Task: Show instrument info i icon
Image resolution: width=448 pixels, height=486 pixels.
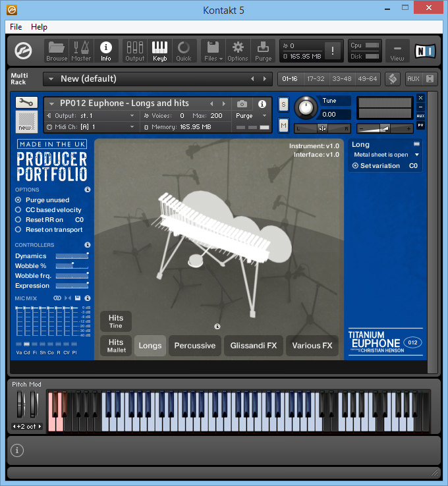Action: 262,104
